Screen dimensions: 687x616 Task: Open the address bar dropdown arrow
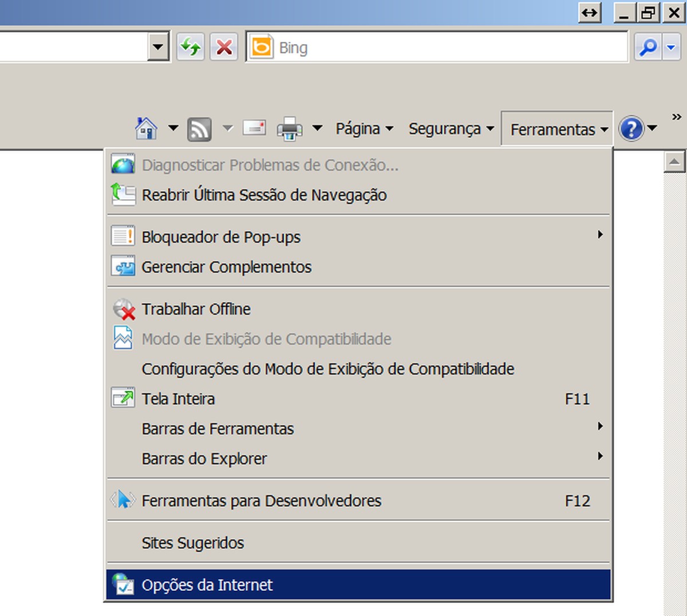(x=158, y=48)
